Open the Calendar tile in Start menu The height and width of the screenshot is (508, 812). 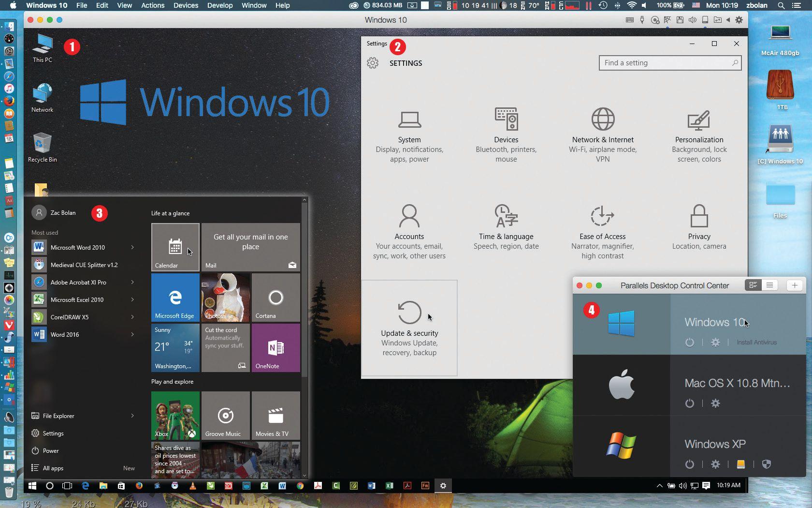[175, 247]
